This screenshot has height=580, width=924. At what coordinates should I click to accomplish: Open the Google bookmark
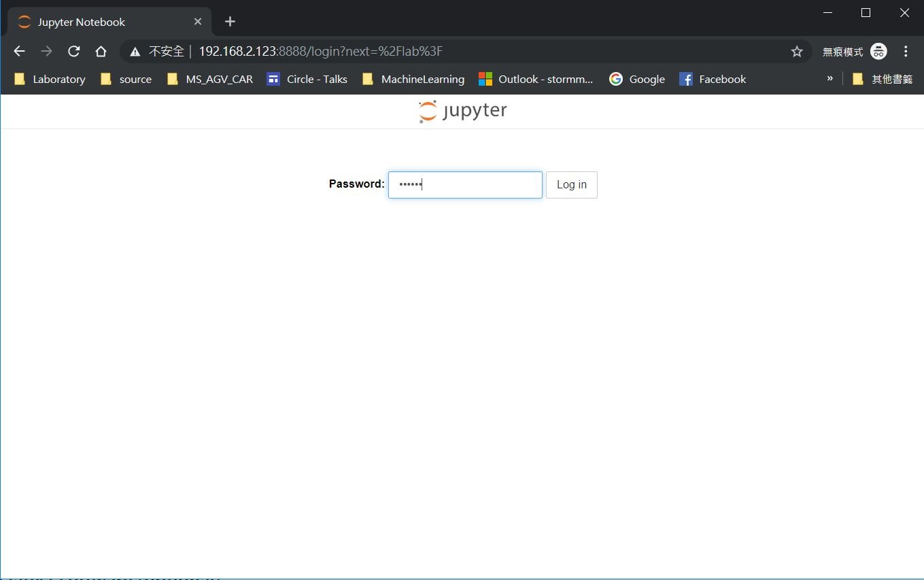click(637, 80)
